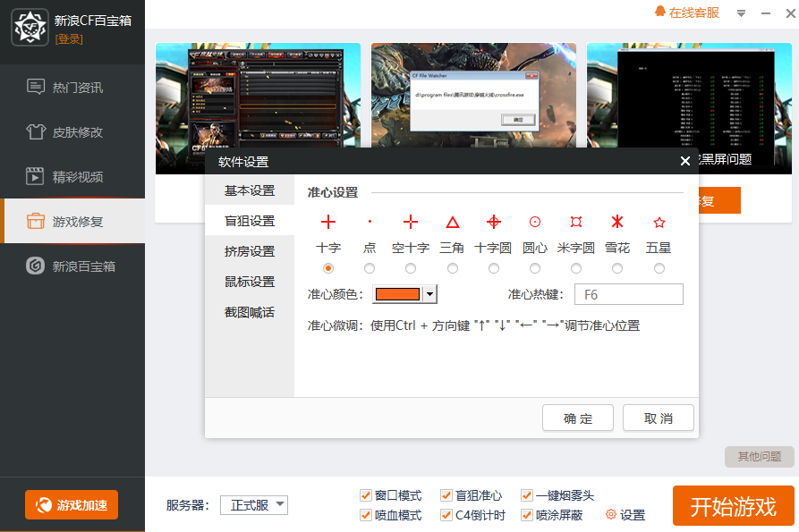The image size is (799, 532).
Task: Click the 确定 button
Action: [578, 418]
